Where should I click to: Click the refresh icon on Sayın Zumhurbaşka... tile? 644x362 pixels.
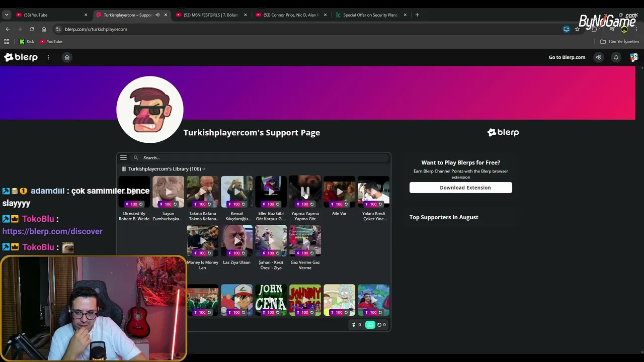click(175, 204)
